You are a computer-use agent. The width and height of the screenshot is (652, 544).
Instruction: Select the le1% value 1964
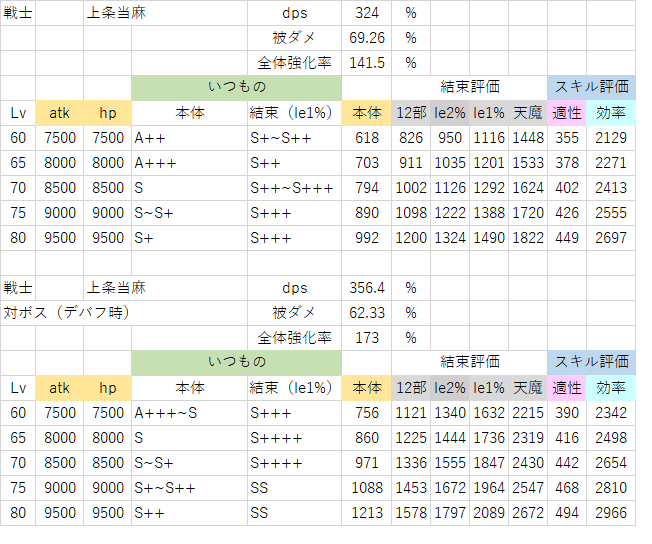click(x=489, y=487)
